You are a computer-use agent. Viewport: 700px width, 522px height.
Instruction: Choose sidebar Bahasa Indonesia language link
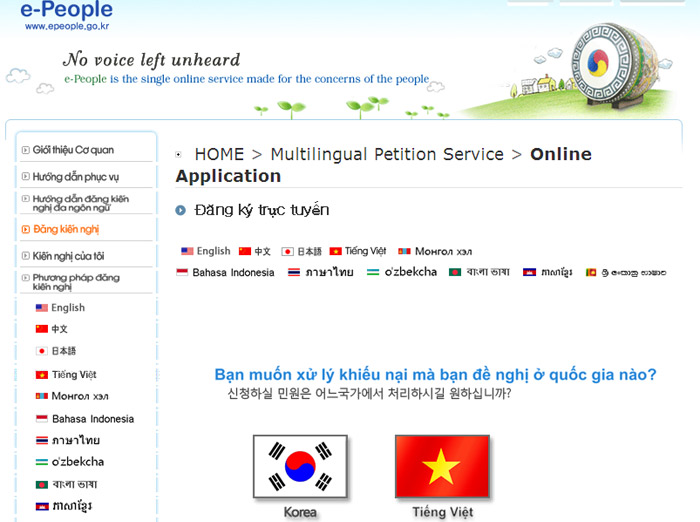point(93,419)
